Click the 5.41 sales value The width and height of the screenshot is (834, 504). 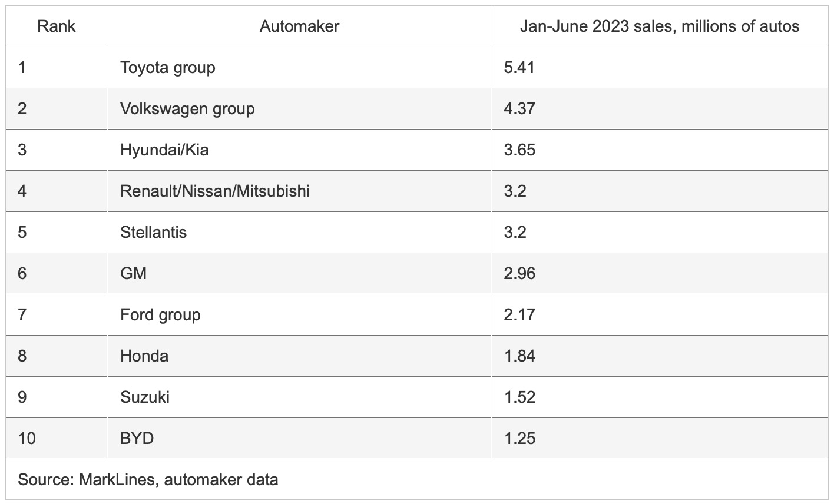pos(519,67)
